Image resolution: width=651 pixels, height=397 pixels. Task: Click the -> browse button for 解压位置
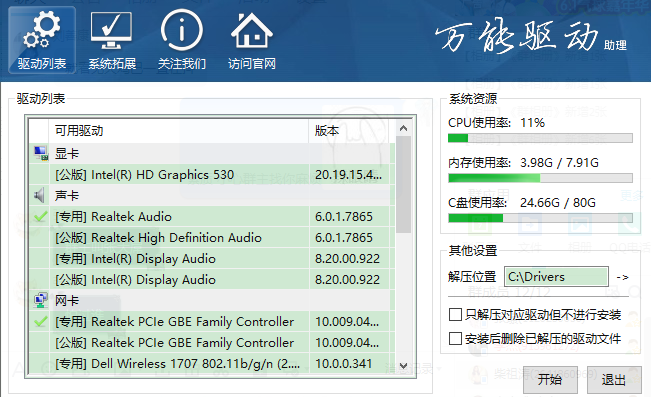tap(622, 277)
